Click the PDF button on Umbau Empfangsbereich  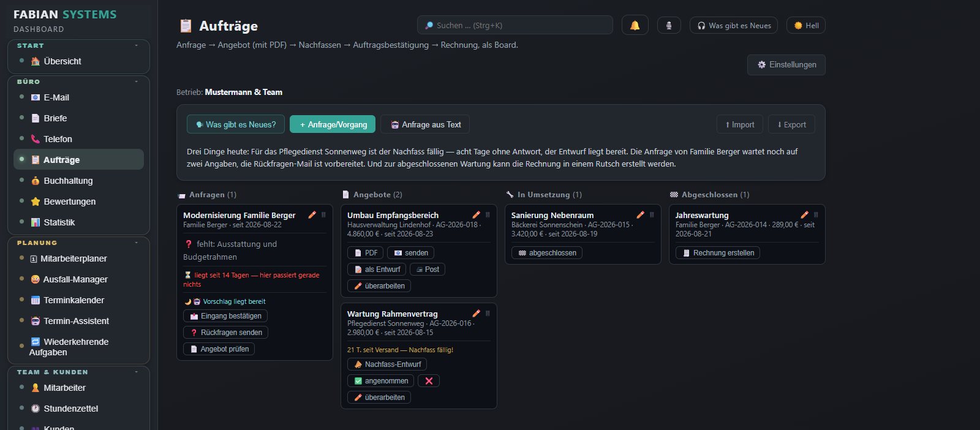(x=365, y=253)
